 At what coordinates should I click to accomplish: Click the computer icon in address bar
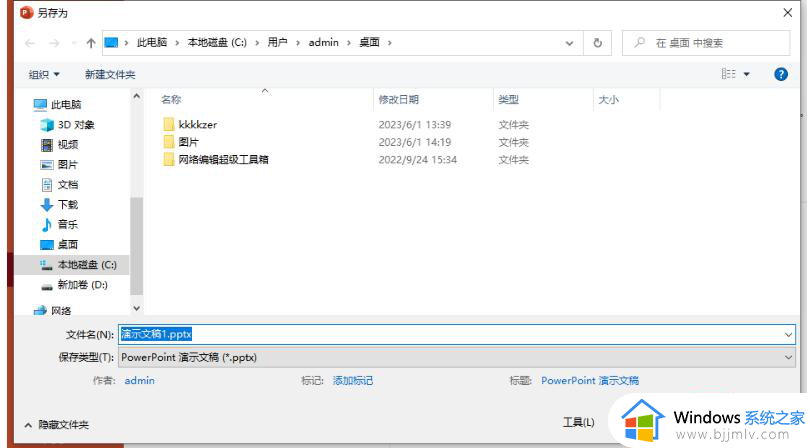pos(111,43)
